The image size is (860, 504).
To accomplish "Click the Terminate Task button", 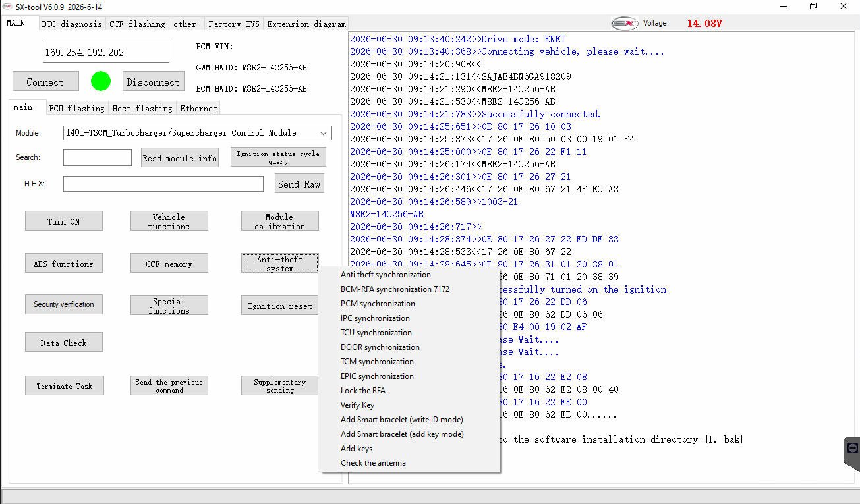I will click(x=64, y=385).
